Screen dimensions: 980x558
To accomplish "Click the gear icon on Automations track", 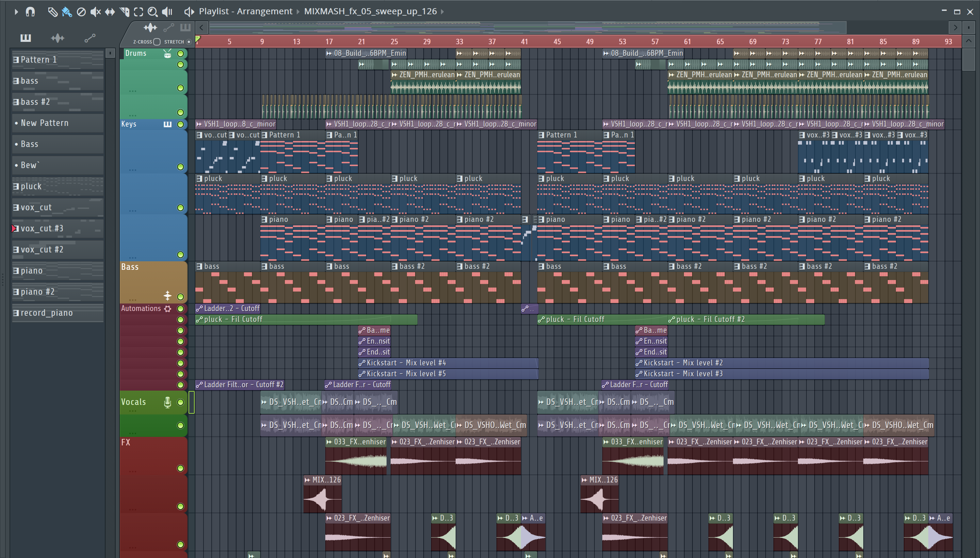I will coord(167,309).
